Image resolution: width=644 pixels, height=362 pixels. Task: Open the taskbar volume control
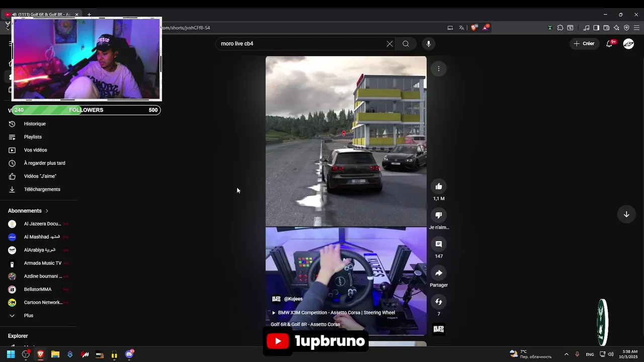pos(611,354)
